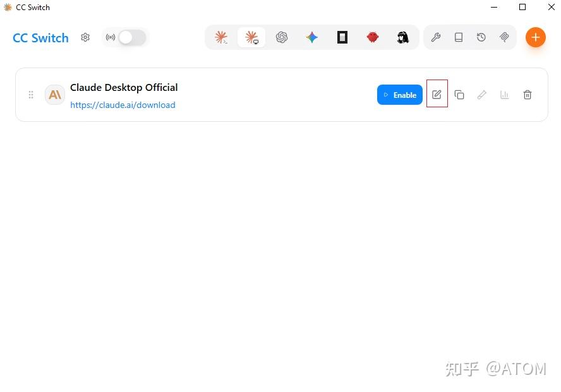Minimize the CC Switch window
The image size is (561, 392).
point(494,7)
